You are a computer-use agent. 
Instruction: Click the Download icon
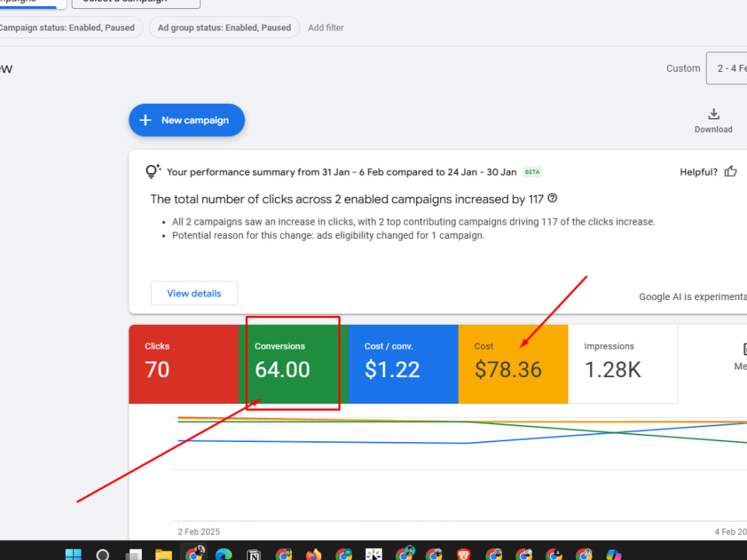coord(713,114)
